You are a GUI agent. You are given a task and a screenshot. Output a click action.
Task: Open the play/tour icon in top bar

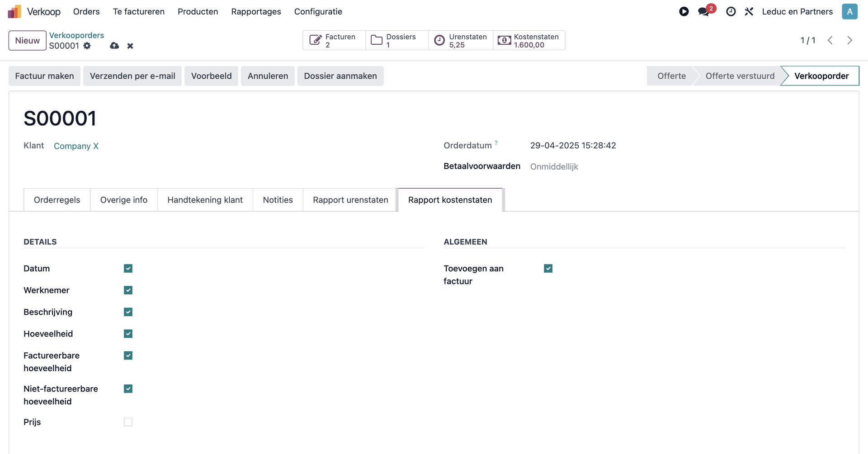pyautogui.click(x=684, y=12)
